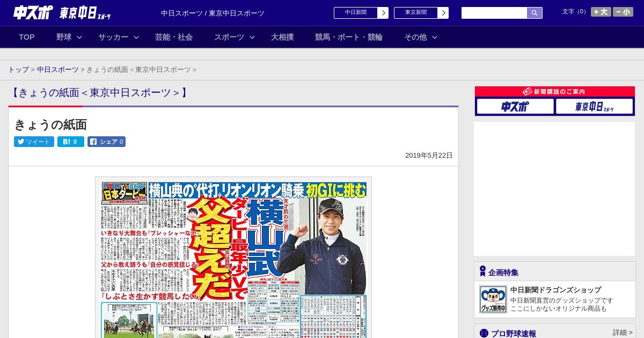Open the 中日新聞 link button
This screenshot has height=338, width=644.
(355, 13)
